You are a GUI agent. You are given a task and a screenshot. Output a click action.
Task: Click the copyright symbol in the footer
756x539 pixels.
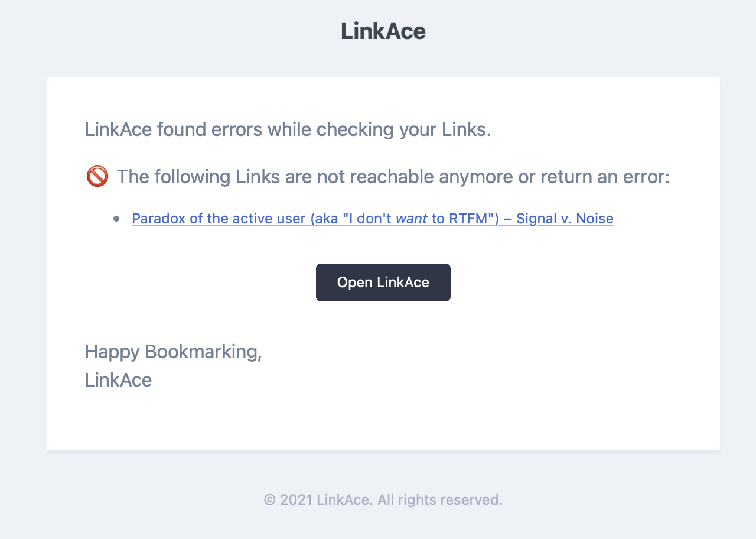[x=269, y=499]
